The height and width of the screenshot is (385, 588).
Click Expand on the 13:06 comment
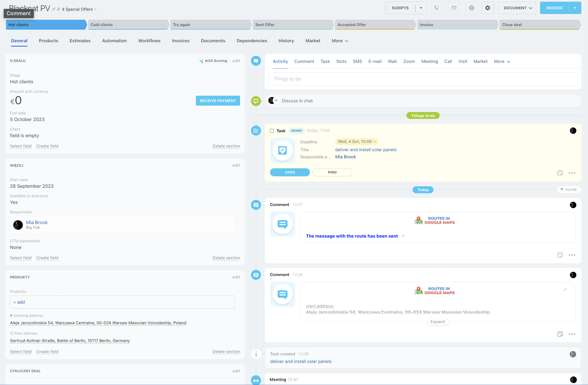coord(437,322)
